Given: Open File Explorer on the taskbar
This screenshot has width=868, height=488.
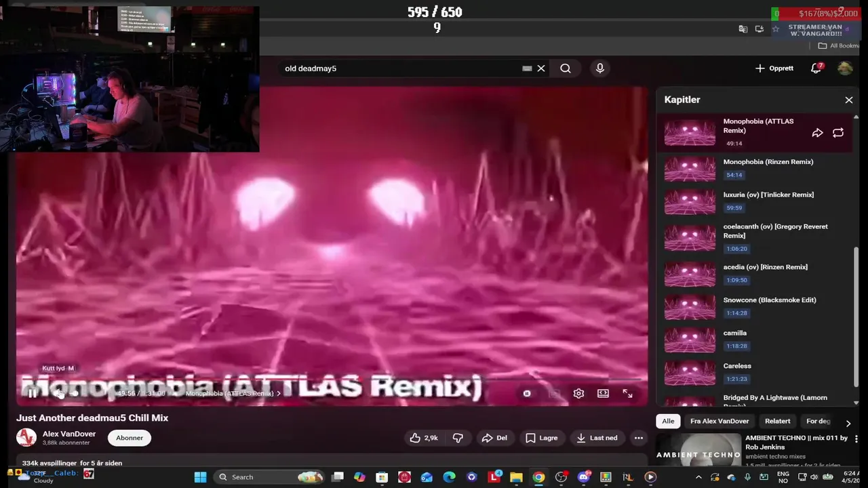Looking at the screenshot, I should [x=516, y=477].
